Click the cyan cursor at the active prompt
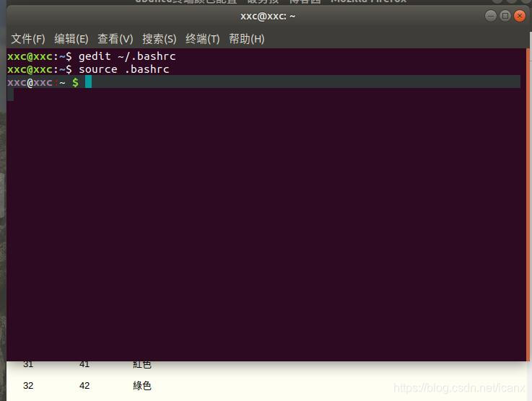The height and width of the screenshot is (401, 532). (88, 81)
